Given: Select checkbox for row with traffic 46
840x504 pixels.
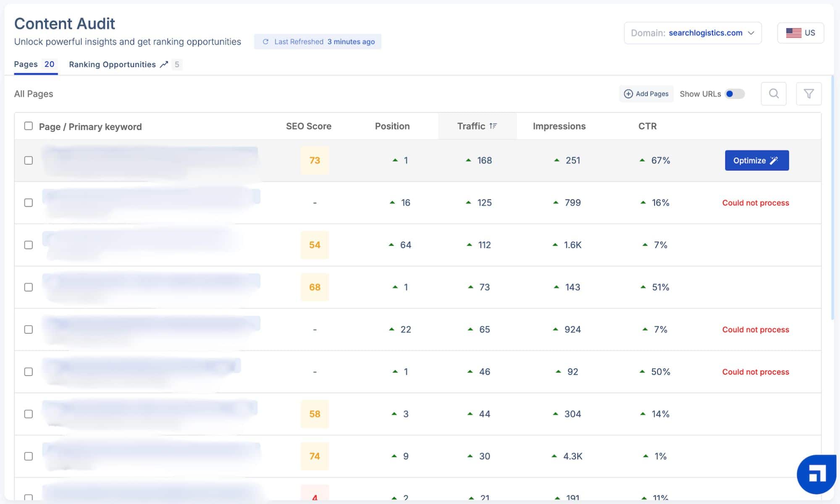Looking at the screenshot, I should point(28,372).
